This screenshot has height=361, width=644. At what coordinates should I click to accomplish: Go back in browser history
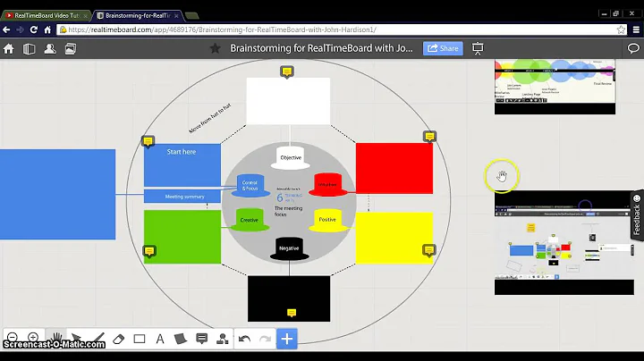pyautogui.click(x=6, y=29)
